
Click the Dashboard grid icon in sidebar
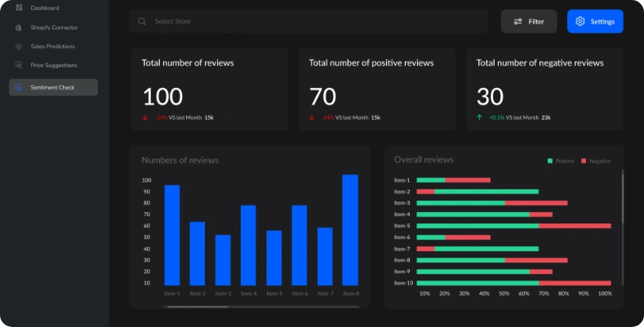click(19, 7)
